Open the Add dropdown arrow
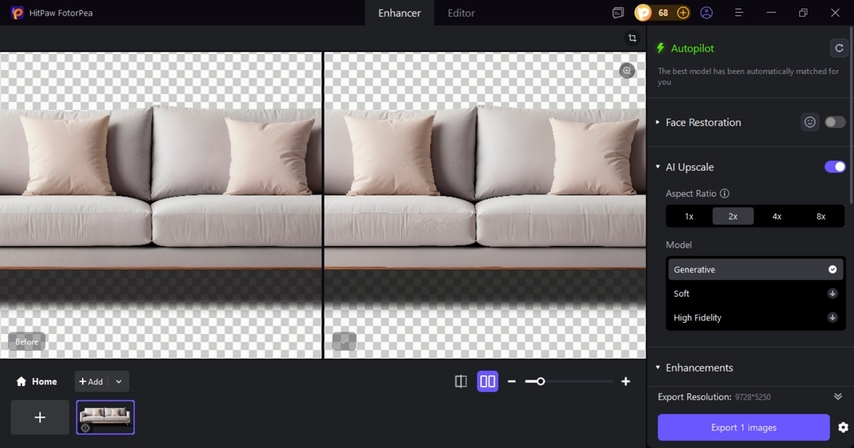Screen dimensions: 854x448 (x=119, y=382)
